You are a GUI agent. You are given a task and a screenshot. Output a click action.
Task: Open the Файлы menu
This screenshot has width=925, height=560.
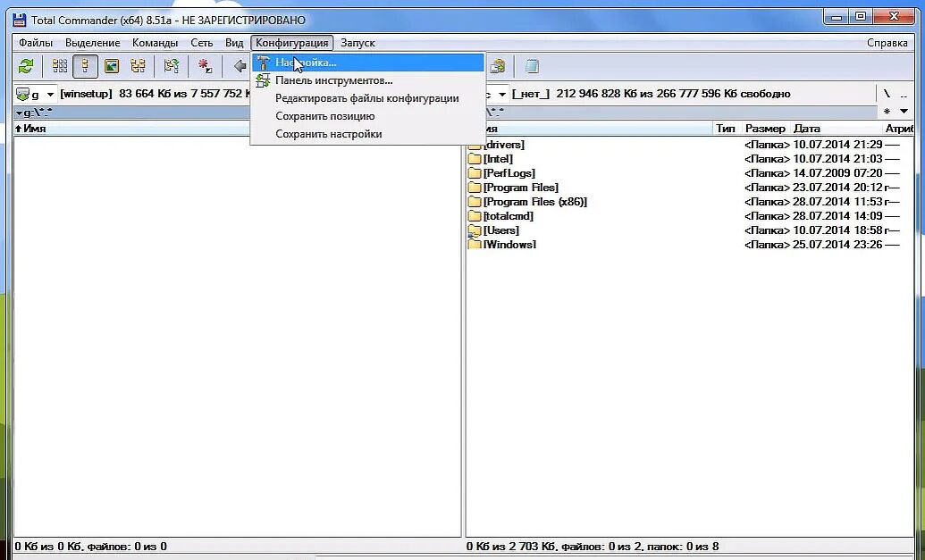36,43
